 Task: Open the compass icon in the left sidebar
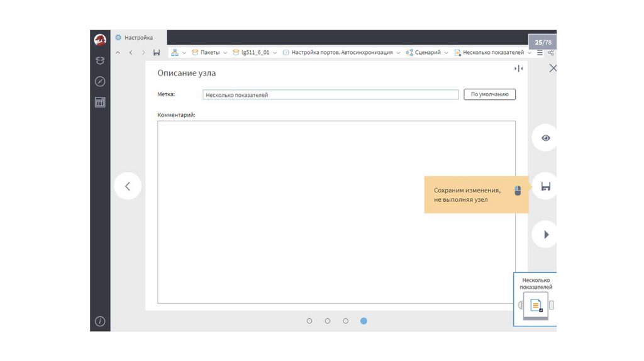(x=100, y=82)
